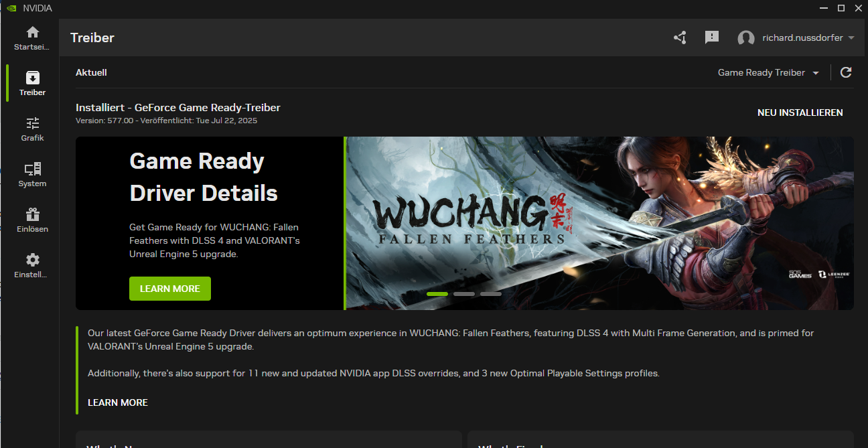The height and width of the screenshot is (448, 868).
Task: Open the Grafik settings section
Action: 32,129
